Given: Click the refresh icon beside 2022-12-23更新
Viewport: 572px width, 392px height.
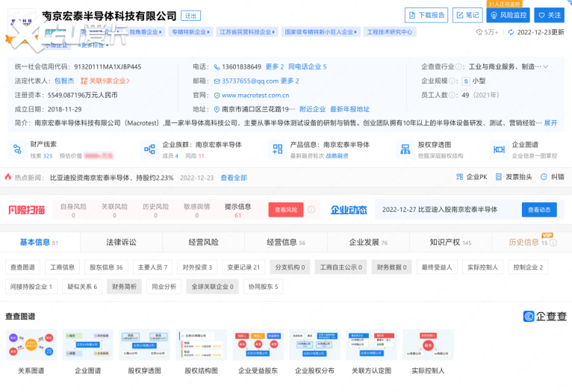Looking at the screenshot, I should [x=511, y=32].
